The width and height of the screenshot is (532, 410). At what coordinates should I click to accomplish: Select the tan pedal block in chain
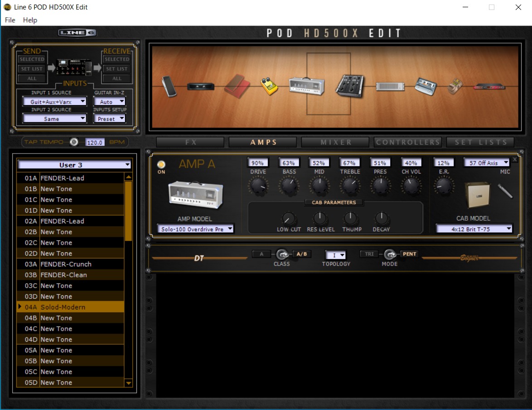tap(455, 87)
